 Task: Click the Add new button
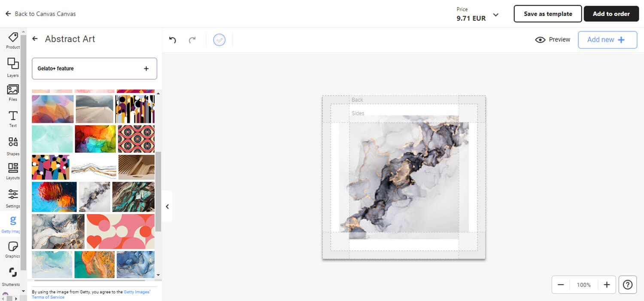[608, 40]
